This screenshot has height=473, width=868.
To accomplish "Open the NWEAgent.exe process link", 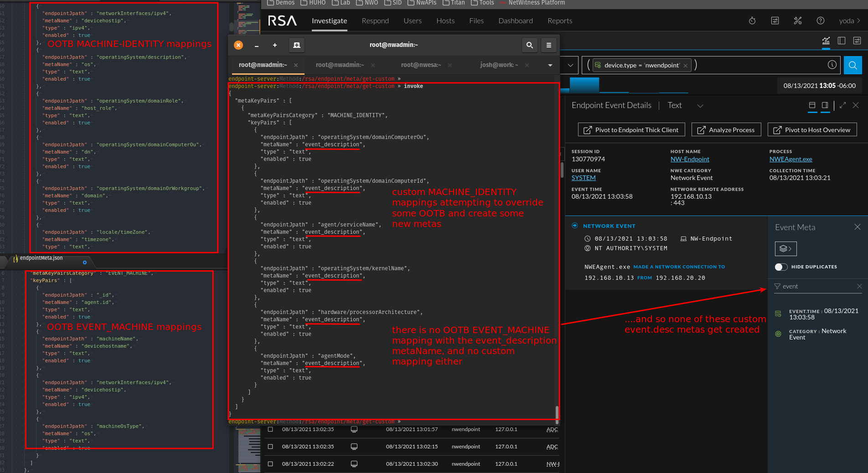I will [790, 159].
